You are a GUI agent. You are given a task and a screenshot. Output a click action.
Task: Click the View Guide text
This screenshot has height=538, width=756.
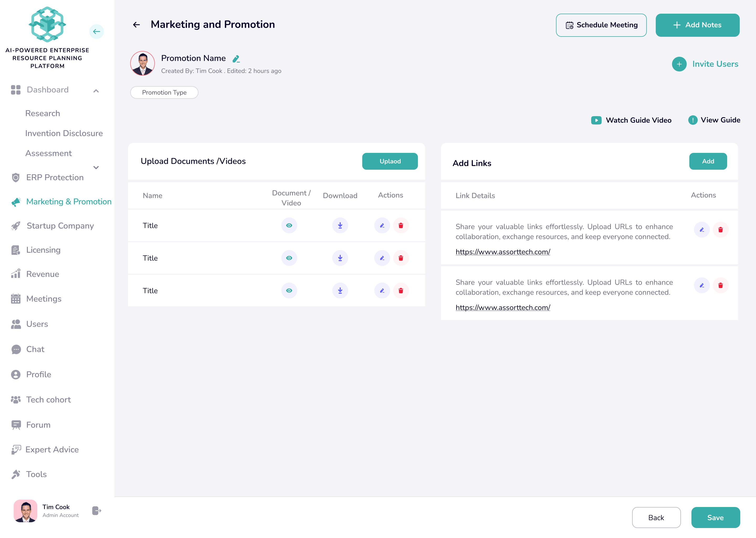point(720,120)
